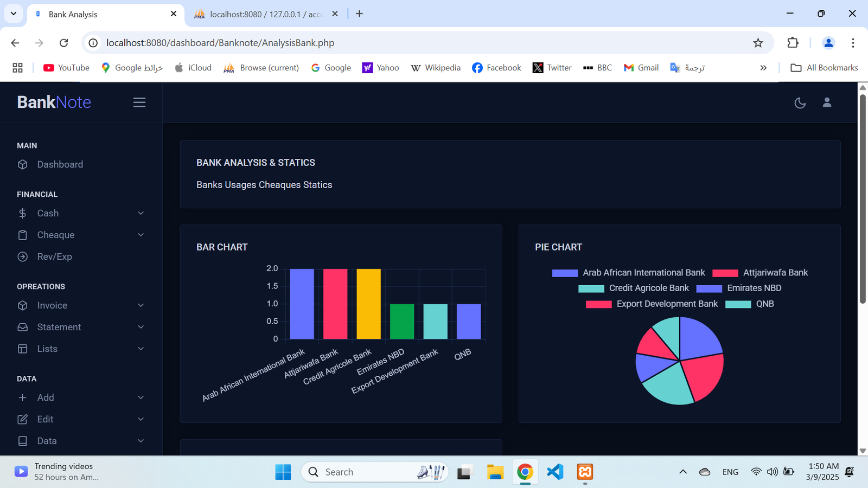Toggle the sidebar hamburger menu
The width and height of the screenshot is (868, 488).
point(139,102)
